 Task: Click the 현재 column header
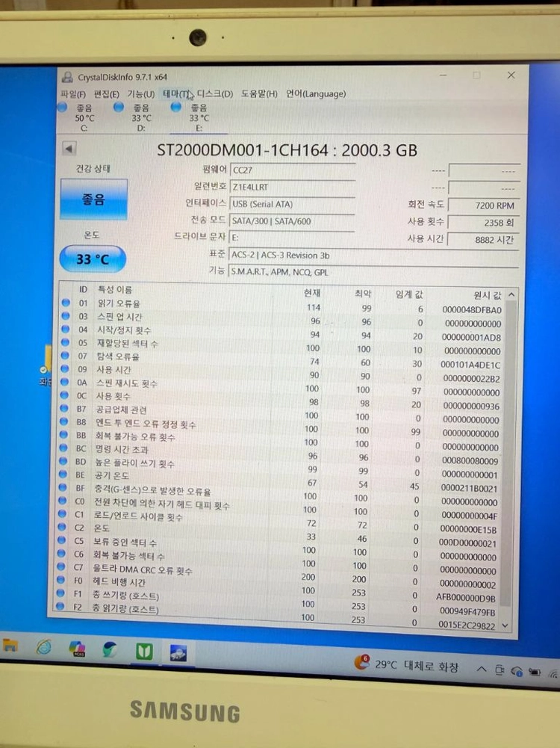pos(311,292)
